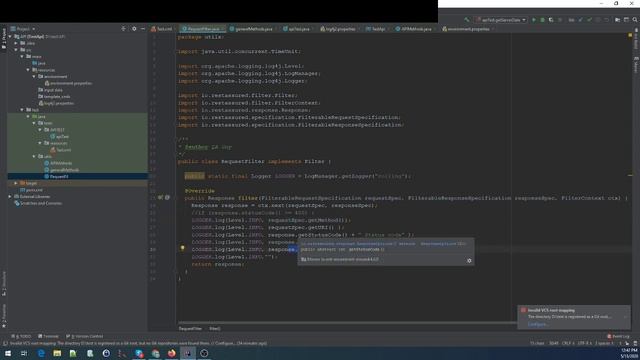Image resolution: width=640 pixels, height=360 pixels.
Task: Open the Project view selector dropdown
Action: [23, 29]
